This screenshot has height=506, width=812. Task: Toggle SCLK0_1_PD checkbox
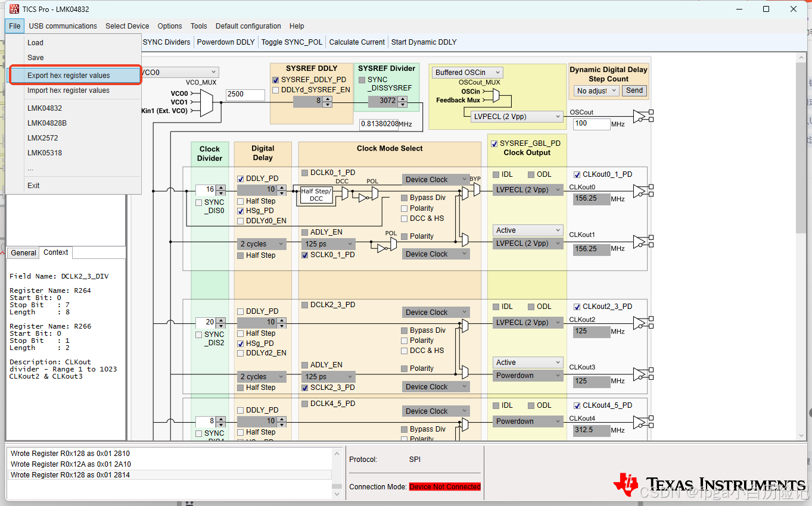[x=304, y=255]
